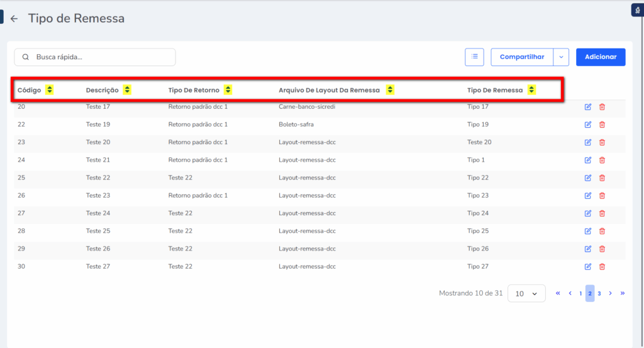
Task: Sort by Descrição column
Action: [x=127, y=90]
